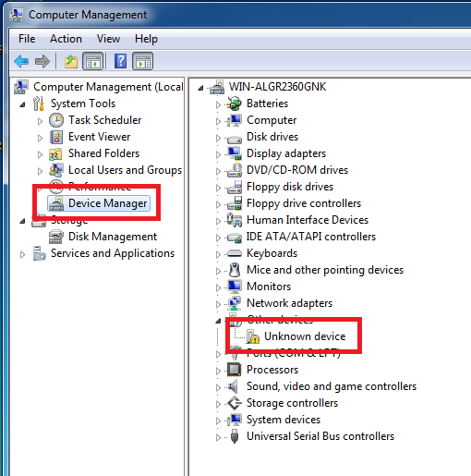Viewport: 471px width, 476px height.
Task: Expand the Monitors category arrow
Action: [x=218, y=287]
